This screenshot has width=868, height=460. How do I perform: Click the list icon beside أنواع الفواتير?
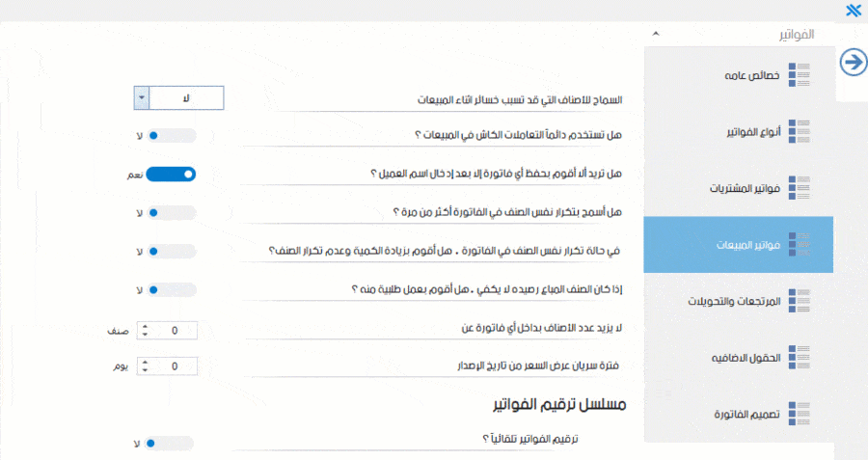coord(800,131)
